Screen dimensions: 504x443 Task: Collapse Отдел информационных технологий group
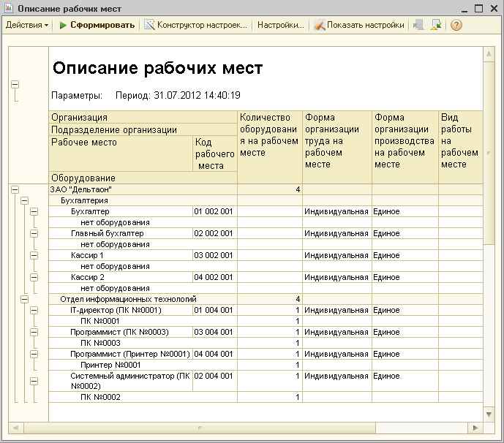24,300
